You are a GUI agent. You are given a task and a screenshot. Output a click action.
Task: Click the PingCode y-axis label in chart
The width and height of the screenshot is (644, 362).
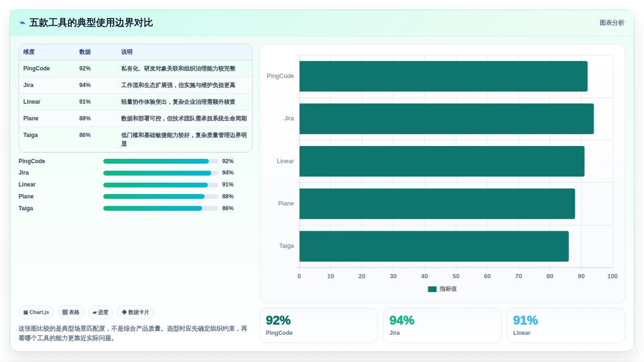click(x=280, y=76)
